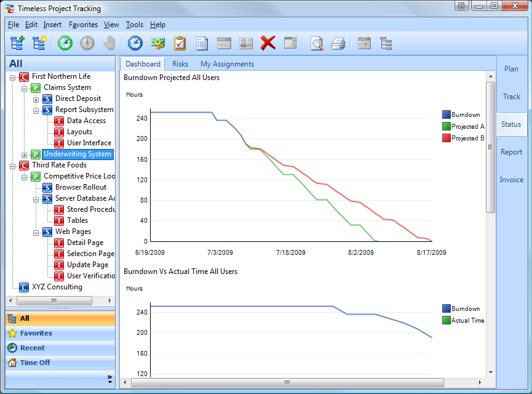The height and width of the screenshot is (394, 532).
Task: Click the red X delete icon
Action: coord(268,43)
